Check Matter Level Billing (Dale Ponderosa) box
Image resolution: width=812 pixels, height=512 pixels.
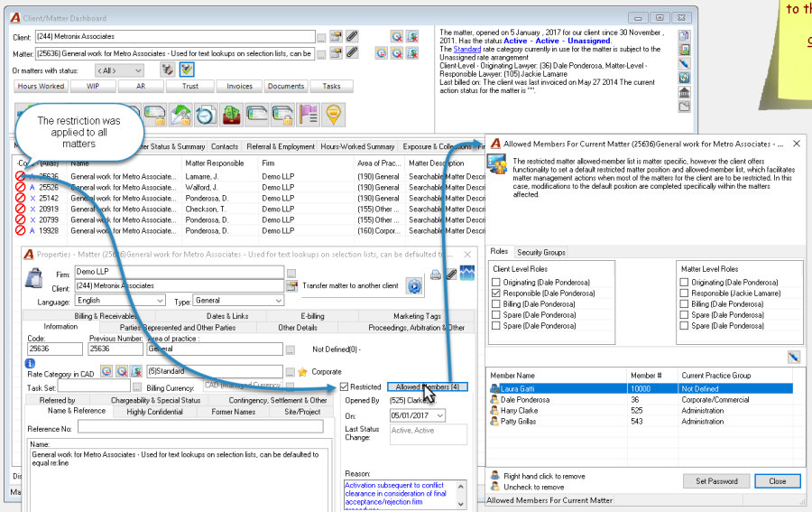(x=684, y=304)
